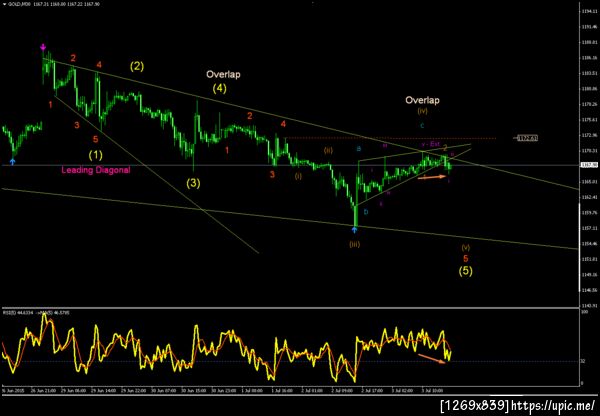Image resolution: width=600 pixels, height=416 pixels.
Task: Click the RSI scale value 100
Action: point(585,313)
